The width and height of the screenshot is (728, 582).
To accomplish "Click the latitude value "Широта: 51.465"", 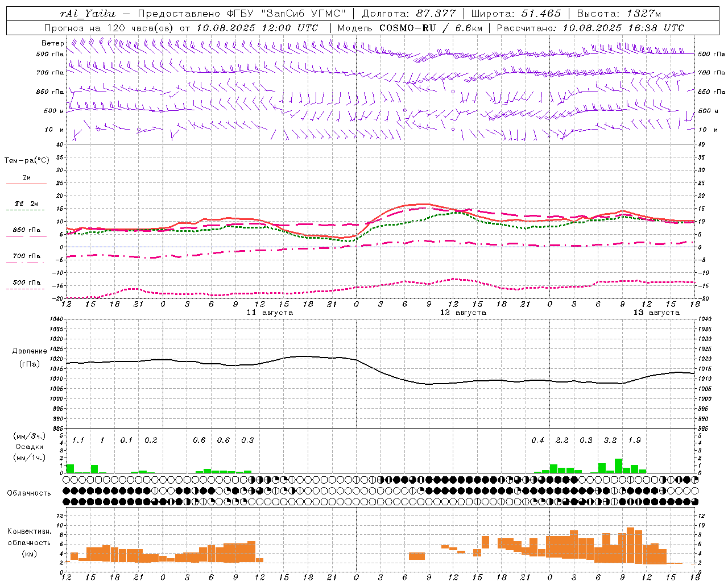I will (x=516, y=14).
